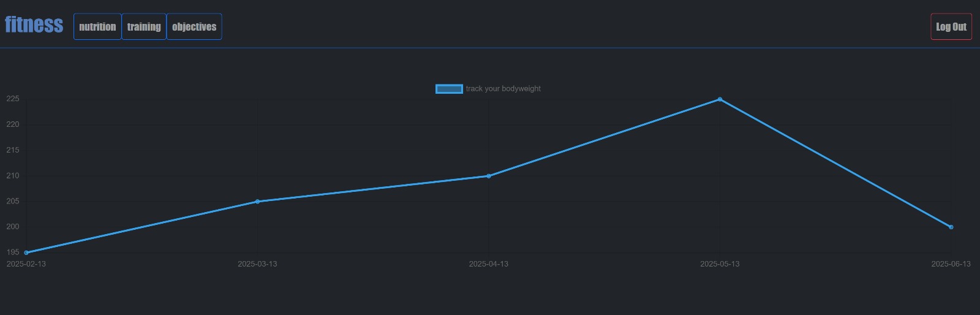Click the last data point at 200
The width and height of the screenshot is (980, 315).
(x=951, y=227)
